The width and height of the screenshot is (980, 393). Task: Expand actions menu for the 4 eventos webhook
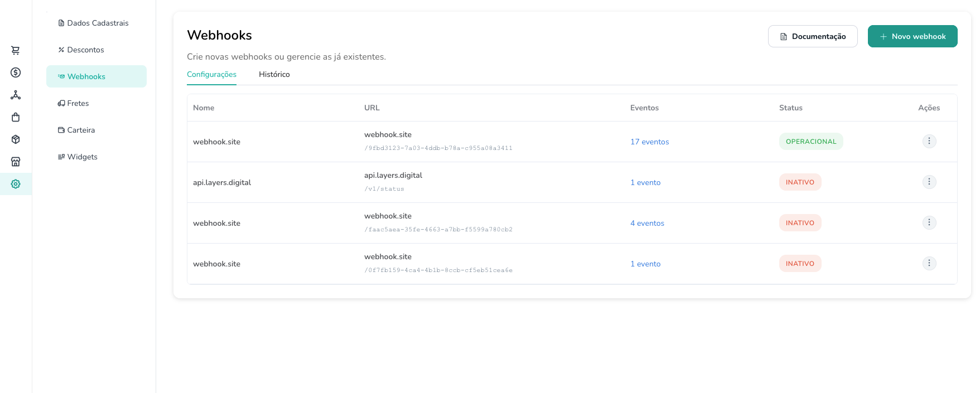929,222
